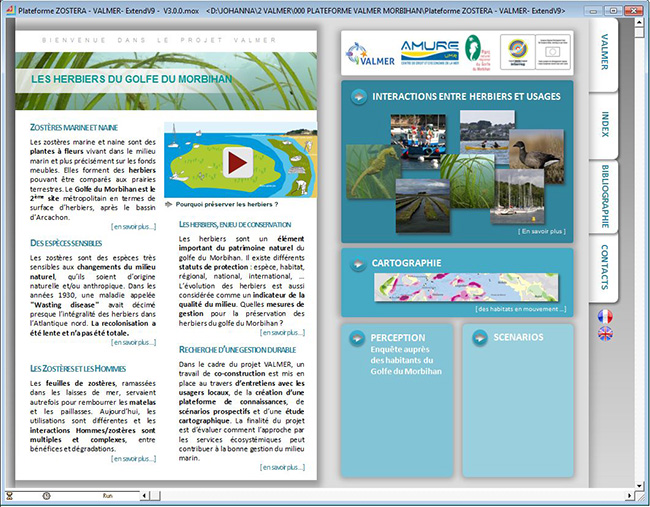Open the BIBLIOGRAPHIE side tab

pos(604,196)
